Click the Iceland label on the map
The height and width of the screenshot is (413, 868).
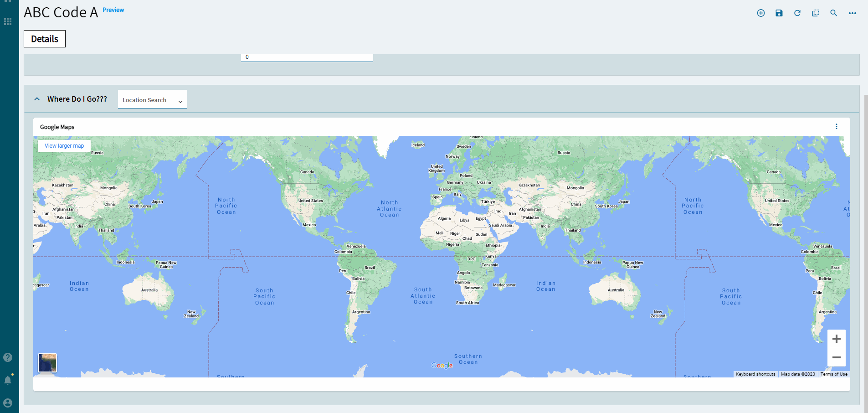[418, 145]
